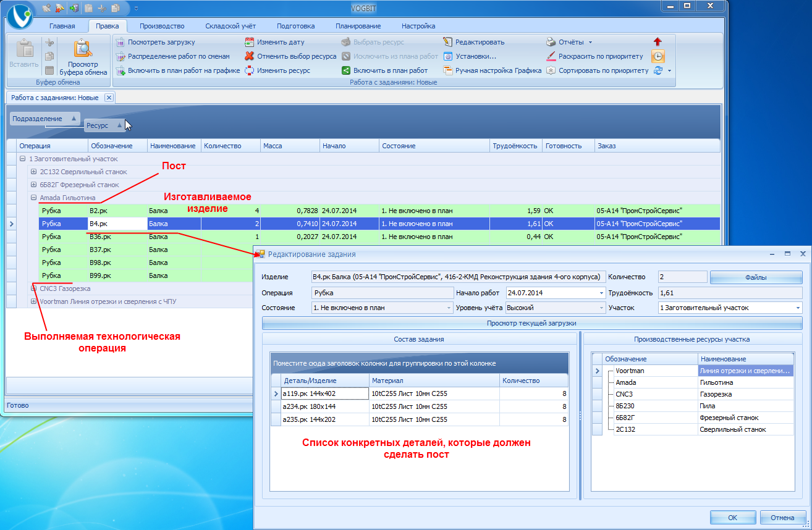Click red up arrow priority icon
This screenshot has width=812, height=530.
click(658, 42)
